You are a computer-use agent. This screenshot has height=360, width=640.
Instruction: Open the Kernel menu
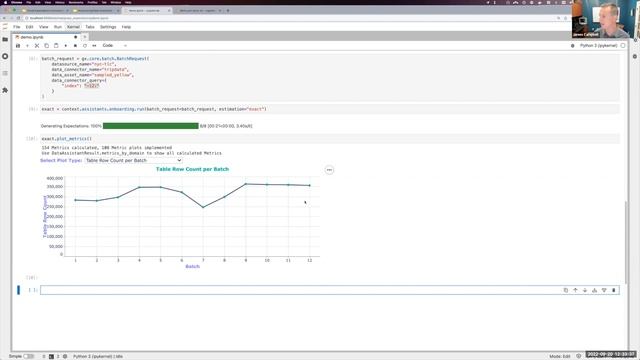pos(73,27)
